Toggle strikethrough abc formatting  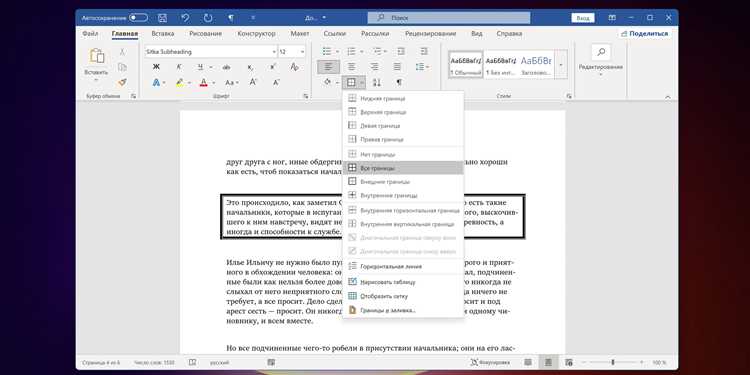[x=227, y=67]
